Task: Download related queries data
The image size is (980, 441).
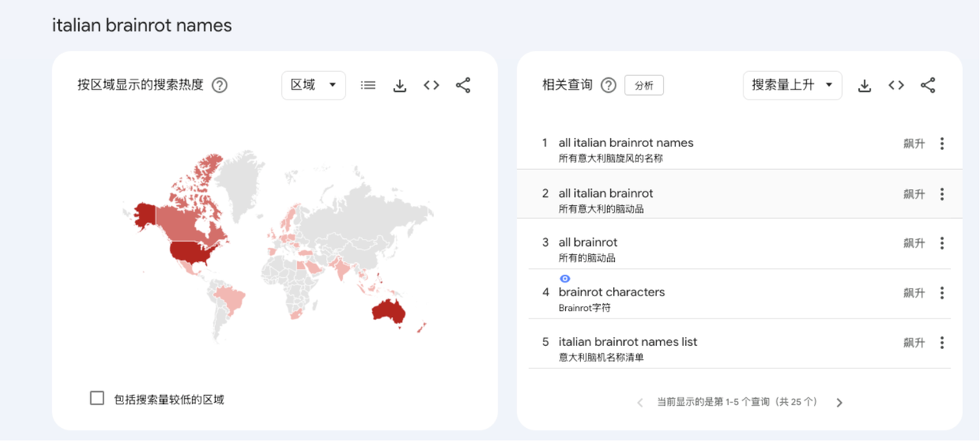Action: click(x=864, y=86)
